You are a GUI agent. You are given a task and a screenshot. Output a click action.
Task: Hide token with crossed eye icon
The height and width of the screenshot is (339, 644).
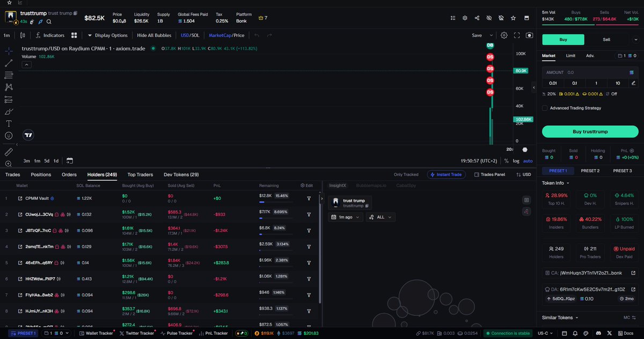(x=489, y=18)
